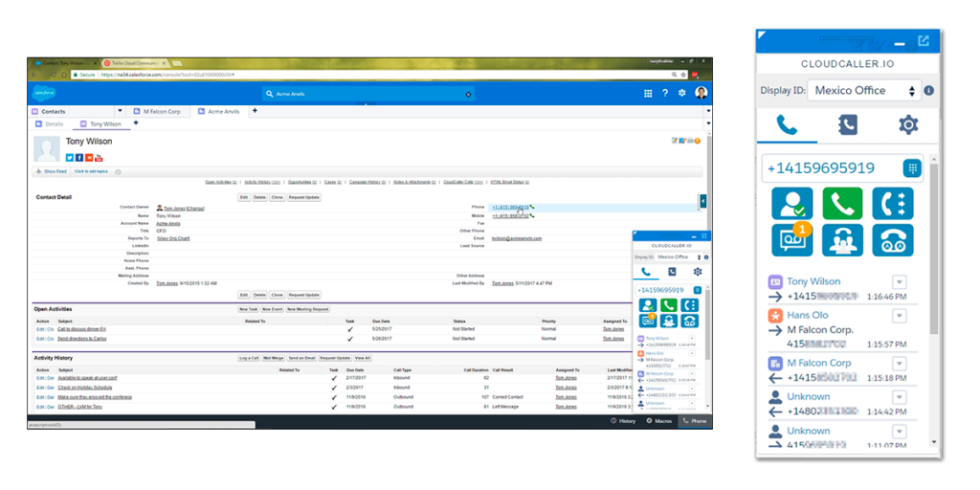Click Tony Wilson name in enlarged call log

813,281
